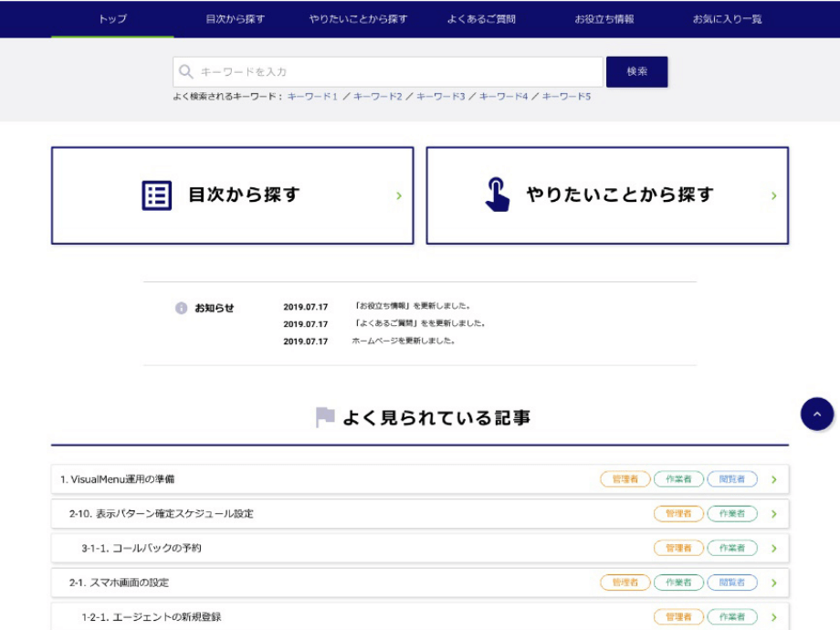Image resolution: width=840 pixels, height=630 pixels.
Task: Go to お気に入り一覧 in top navigation
Action: (x=727, y=19)
